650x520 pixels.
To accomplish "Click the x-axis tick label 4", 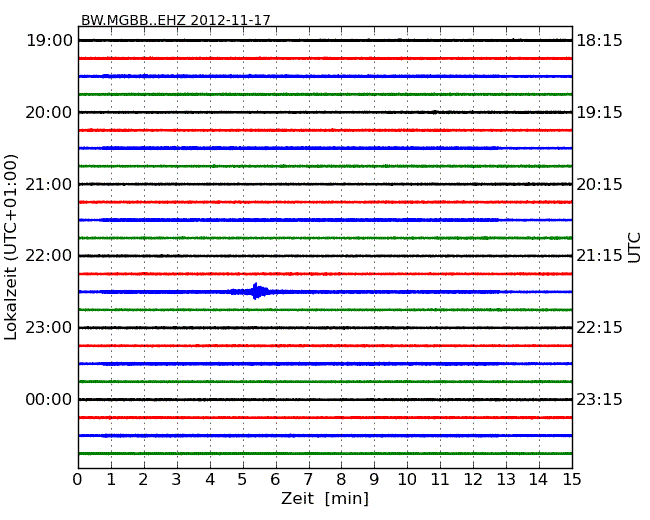I will pos(210,479).
